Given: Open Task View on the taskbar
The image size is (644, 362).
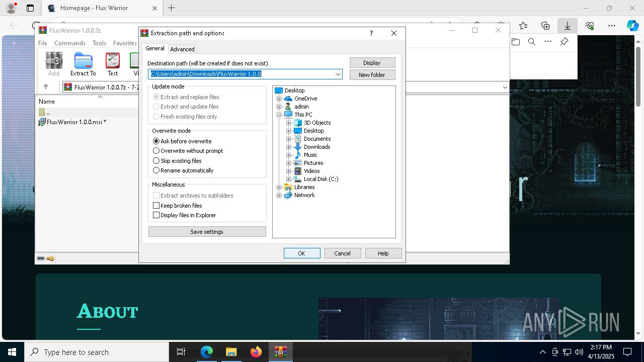Looking at the screenshot, I should pyautogui.click(x=181, y=352).
